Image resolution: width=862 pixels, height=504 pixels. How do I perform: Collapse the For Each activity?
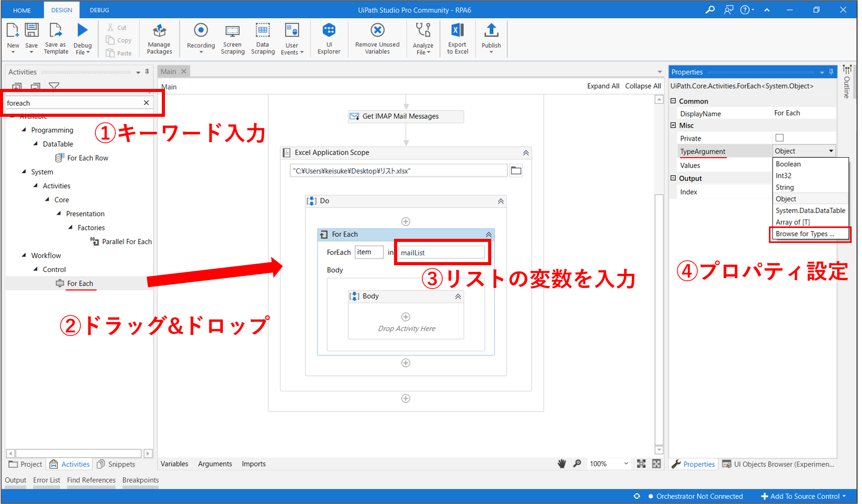tap(488, 235)
